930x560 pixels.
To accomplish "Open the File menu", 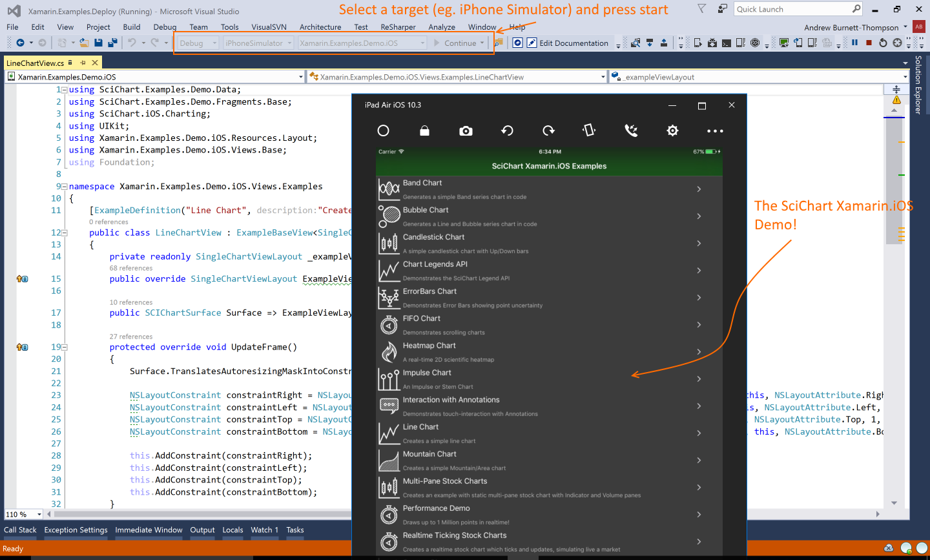I will pos(12,27).
